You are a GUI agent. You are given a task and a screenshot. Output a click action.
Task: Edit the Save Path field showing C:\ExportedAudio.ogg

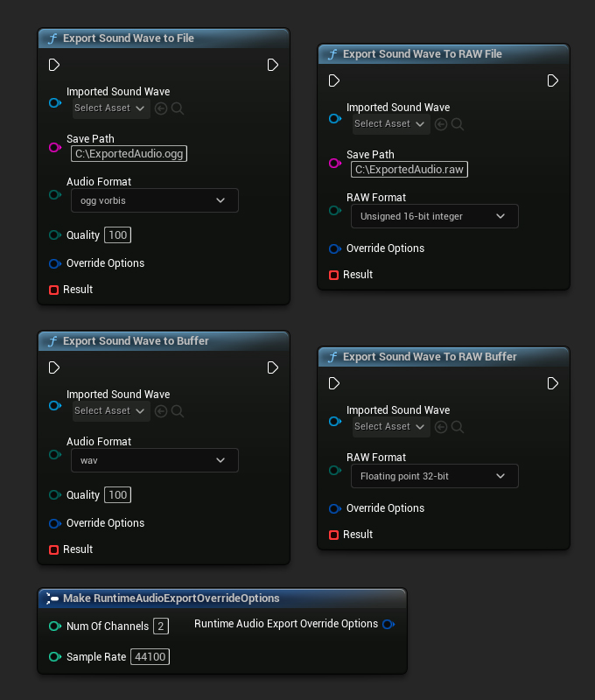[x=129, y=153]
